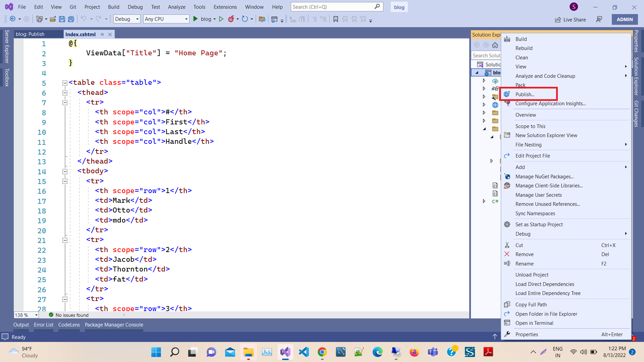The width and height of the screenshot is (644, 362).
Task: Open the Any CPU platform dropdown
Action: [166, 19]
